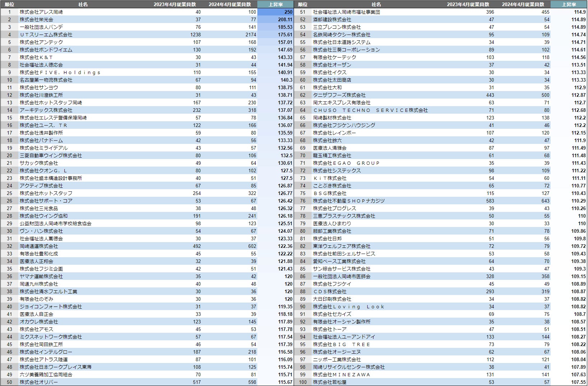Image resolution: width=588 pixels, height=386 pixels.
Task: Select the 株式会社フジミ企画 cell
Action: coord(41,269)
